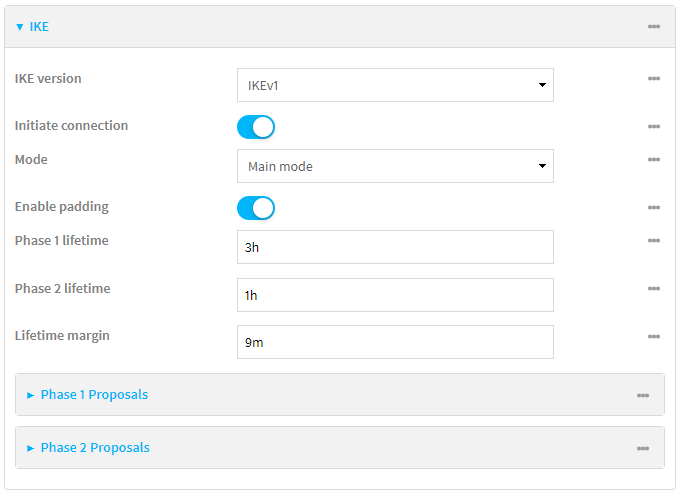Open the Phase 2 lifetime options icon

[x=653, y=289]
